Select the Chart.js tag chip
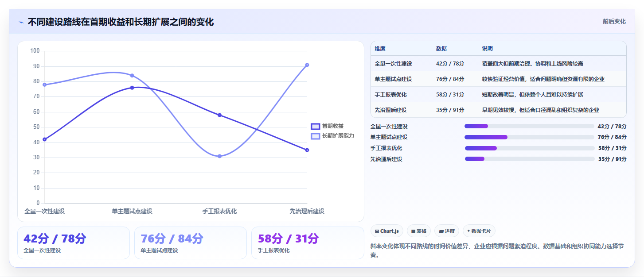 pos(386,231)
